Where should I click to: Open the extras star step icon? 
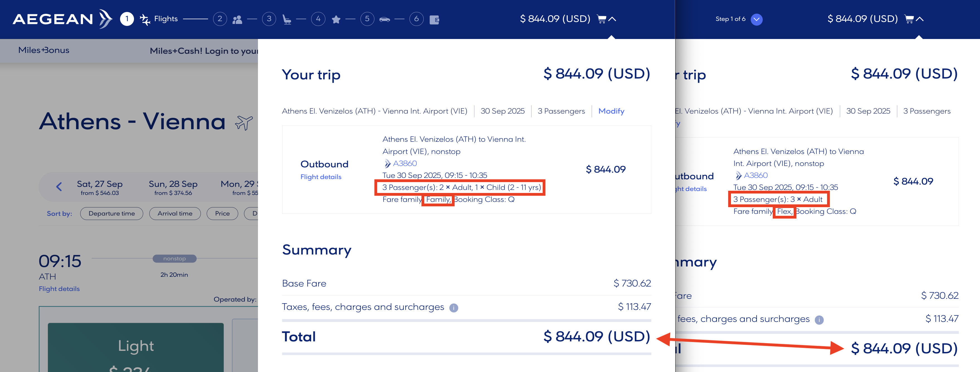[336, 18]
